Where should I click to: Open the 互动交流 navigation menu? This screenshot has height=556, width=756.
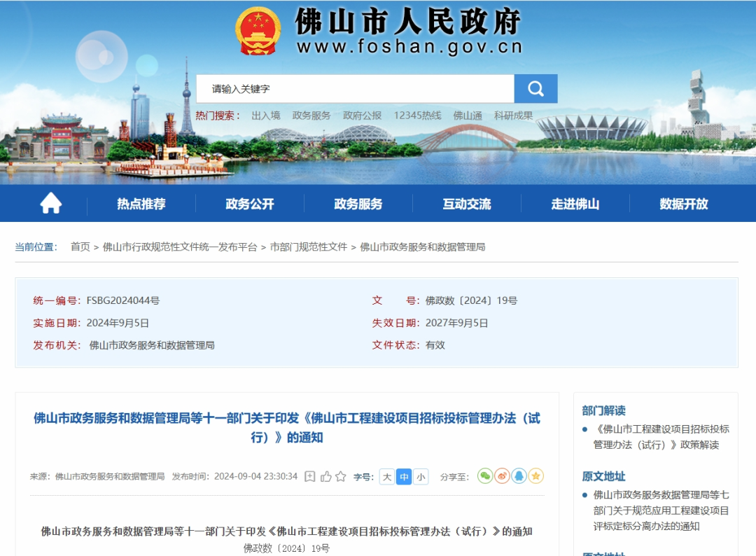point(467,204)
